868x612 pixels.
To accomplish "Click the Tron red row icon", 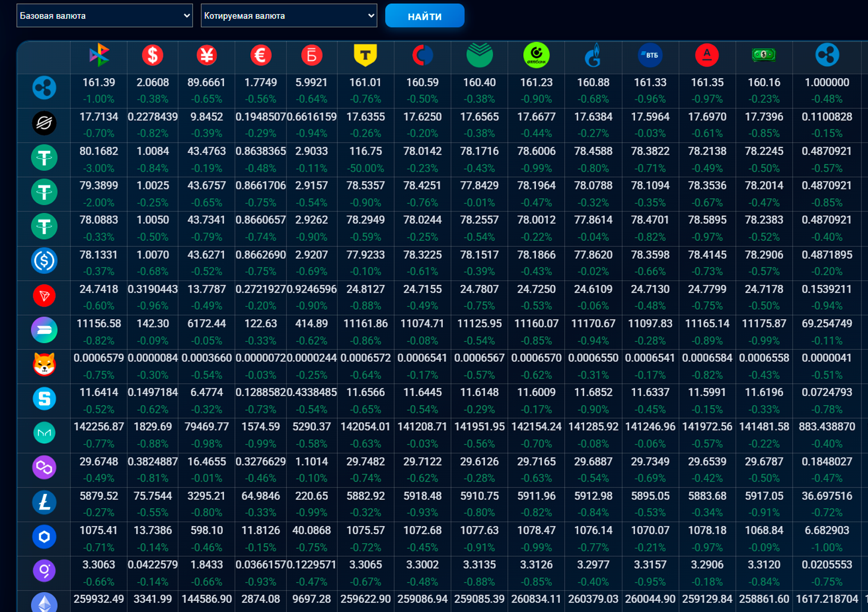I will (x=44, y=296).
